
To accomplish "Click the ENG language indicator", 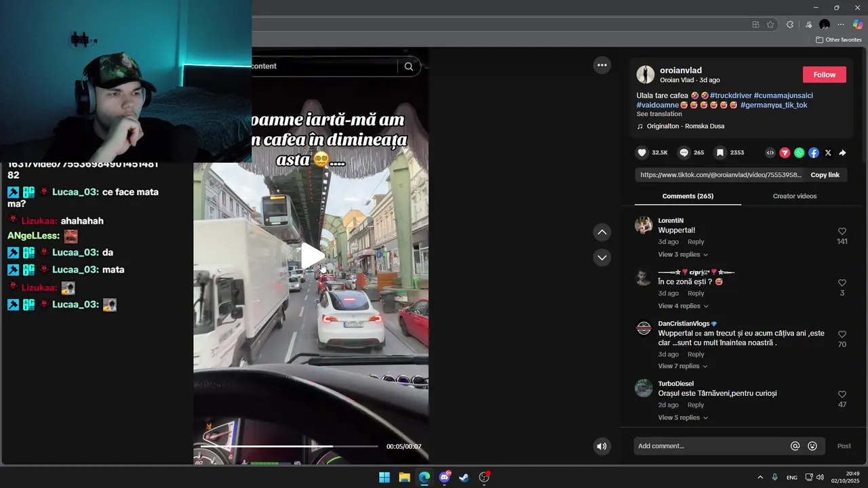I will click(791, 477).
